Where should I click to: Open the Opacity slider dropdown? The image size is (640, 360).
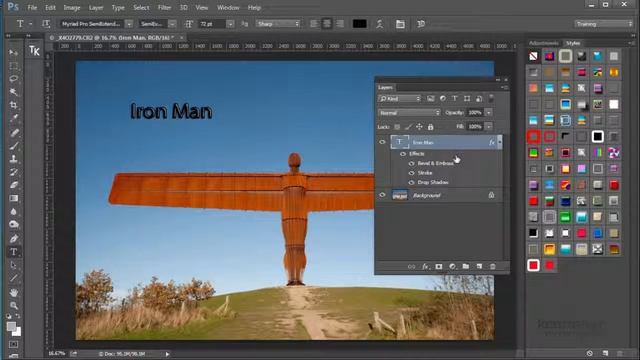tap(489, 113)
